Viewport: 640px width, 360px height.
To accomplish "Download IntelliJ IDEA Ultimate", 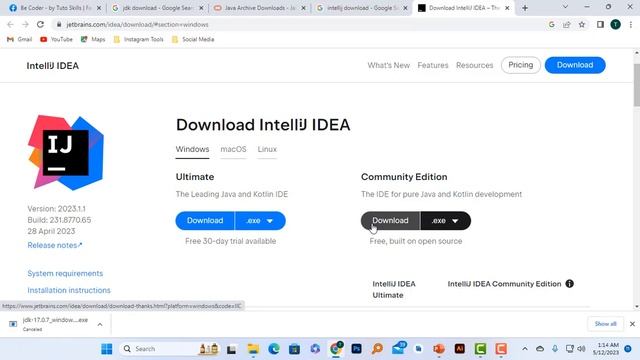I will pos(205,221).
